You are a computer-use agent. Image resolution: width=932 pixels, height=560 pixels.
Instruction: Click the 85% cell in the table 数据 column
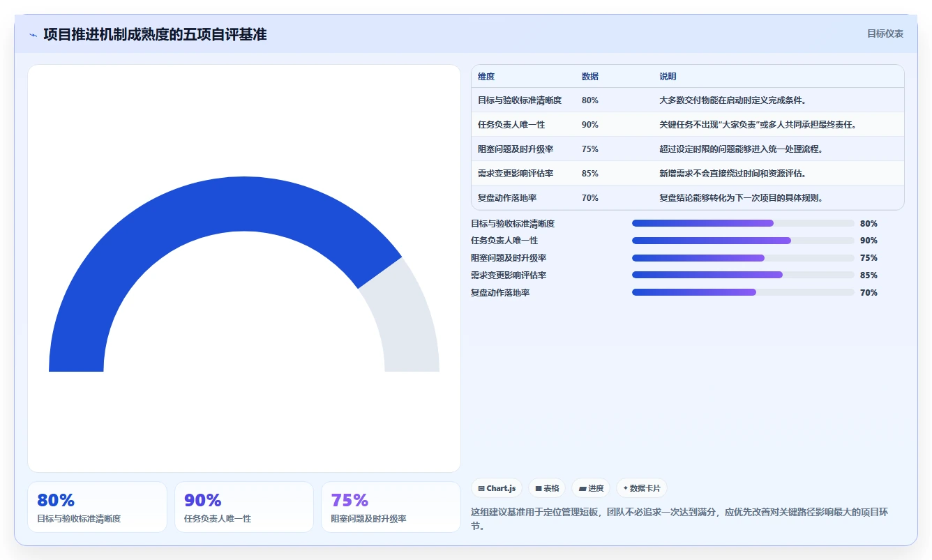590,174
